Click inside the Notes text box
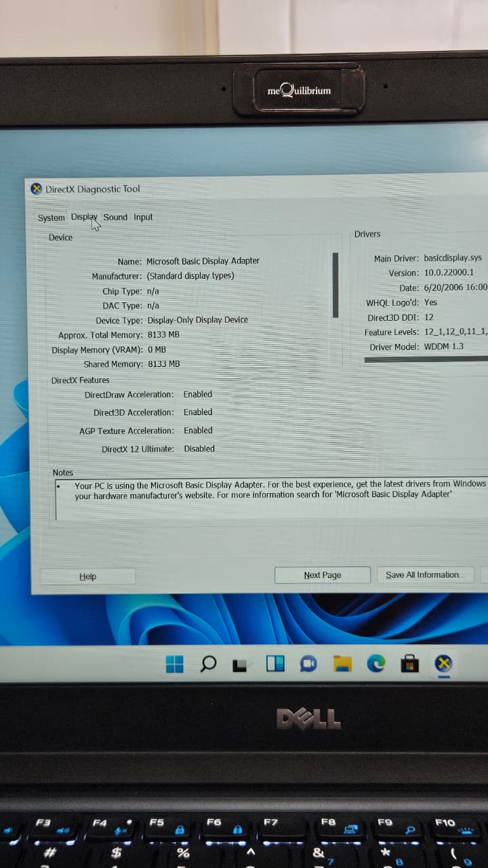 tap(271, 500)
